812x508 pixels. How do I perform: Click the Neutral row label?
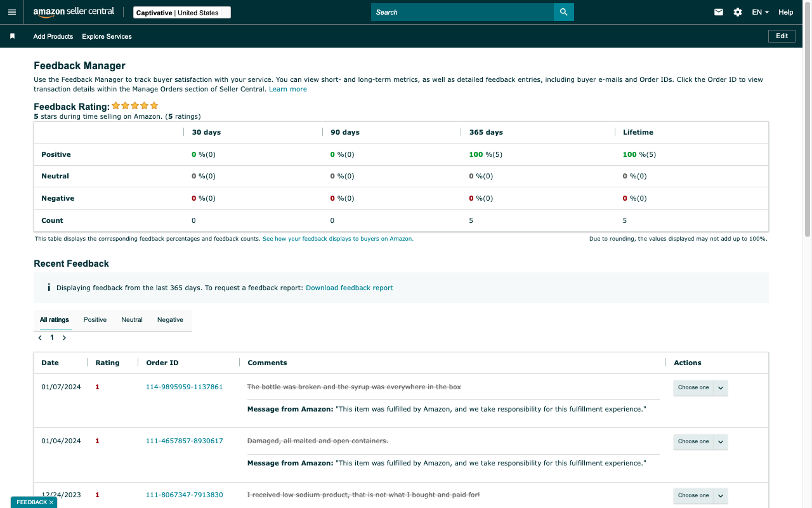[55, 176]
